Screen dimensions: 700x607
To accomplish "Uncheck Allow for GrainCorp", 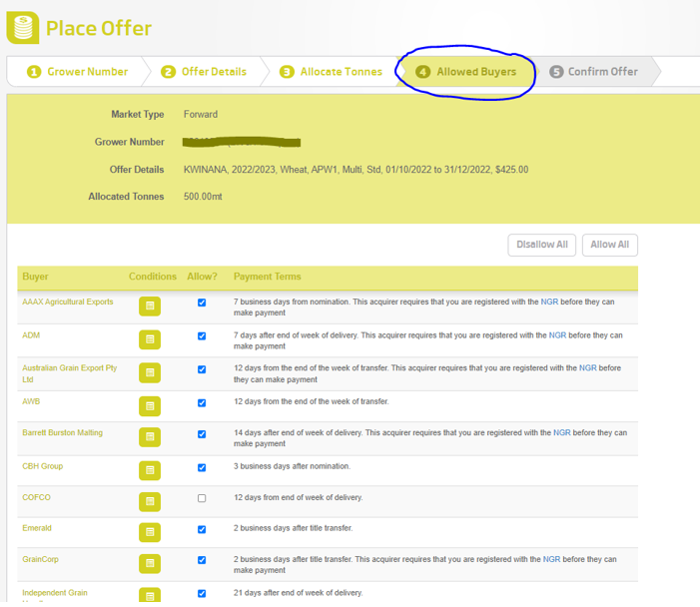I will 202,560.
